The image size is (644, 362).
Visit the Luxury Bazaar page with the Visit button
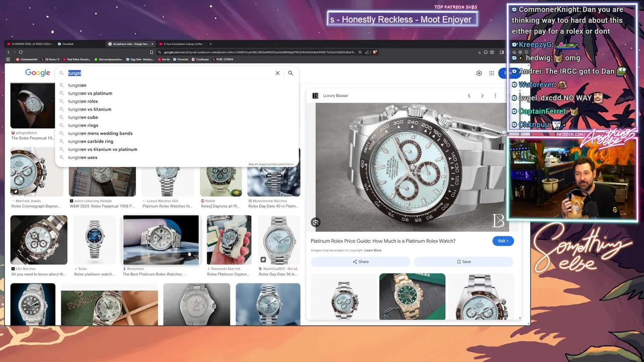click(x=503, y=241)
